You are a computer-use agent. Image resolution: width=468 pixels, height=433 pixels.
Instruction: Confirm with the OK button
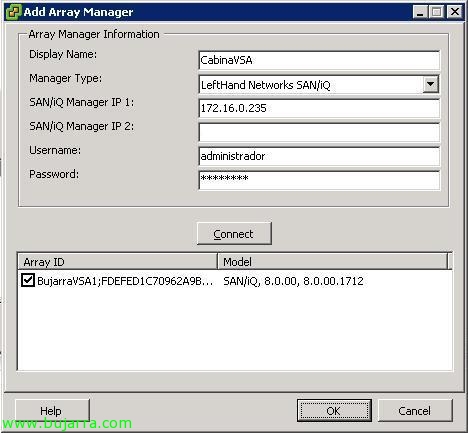[x=334, y=411]
